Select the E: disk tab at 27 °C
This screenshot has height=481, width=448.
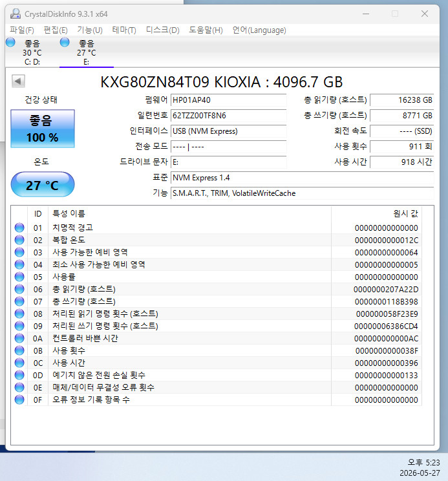[x=87, y=52]
